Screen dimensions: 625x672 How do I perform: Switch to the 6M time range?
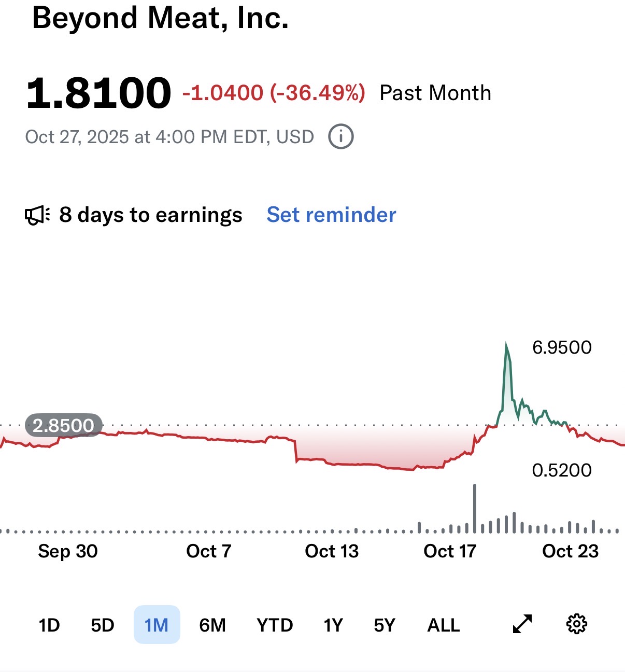[x=212, y=625]
